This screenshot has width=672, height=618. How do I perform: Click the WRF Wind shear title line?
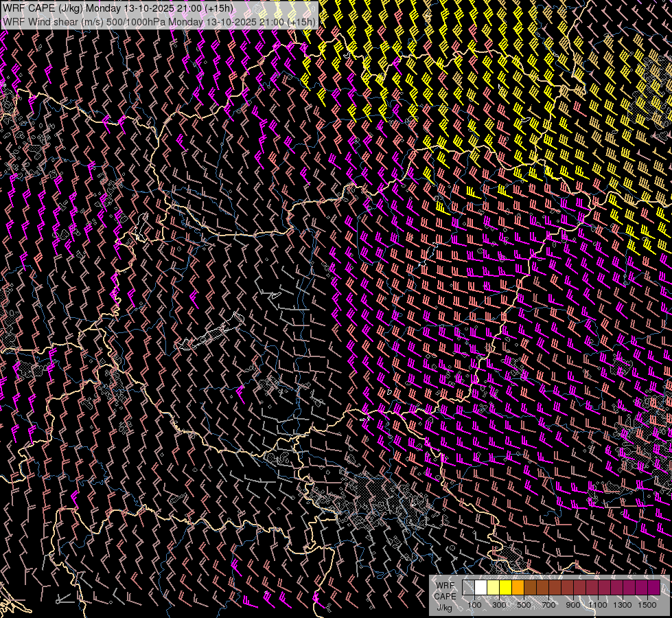click(x=159, y=22)
